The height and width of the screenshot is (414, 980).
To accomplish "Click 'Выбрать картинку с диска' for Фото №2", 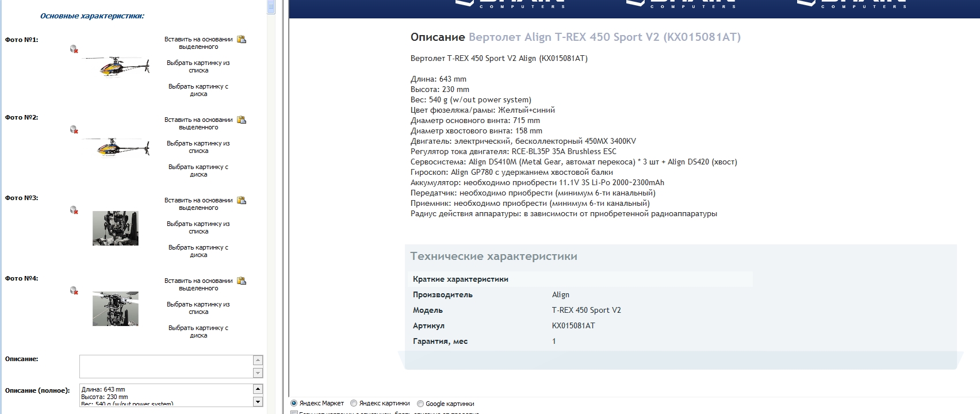I will (x=198, y=171).
